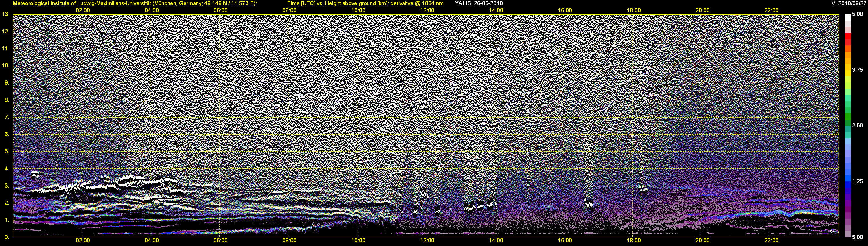
Task: Pick the red swatch in the colorbar
Action: point(847,36)
